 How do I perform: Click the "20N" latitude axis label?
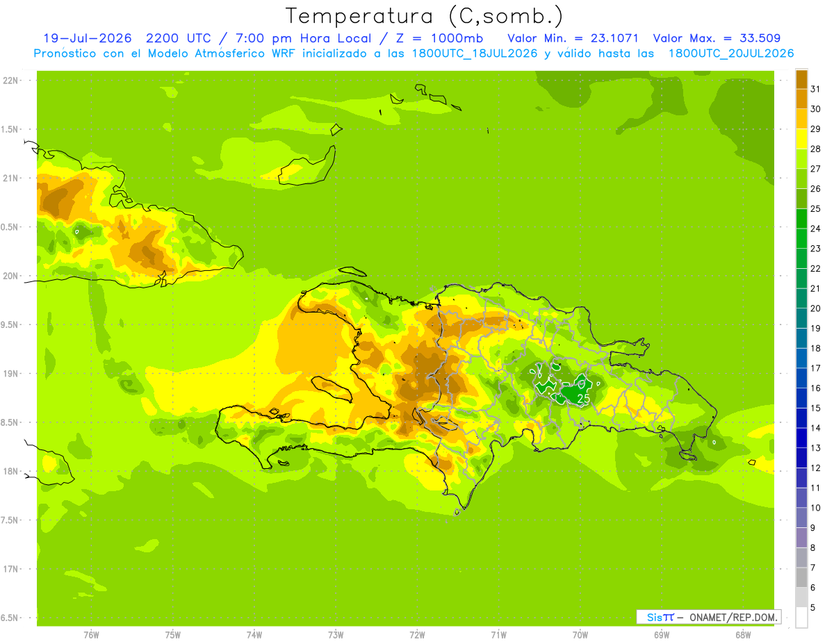(x=10, y=276)
